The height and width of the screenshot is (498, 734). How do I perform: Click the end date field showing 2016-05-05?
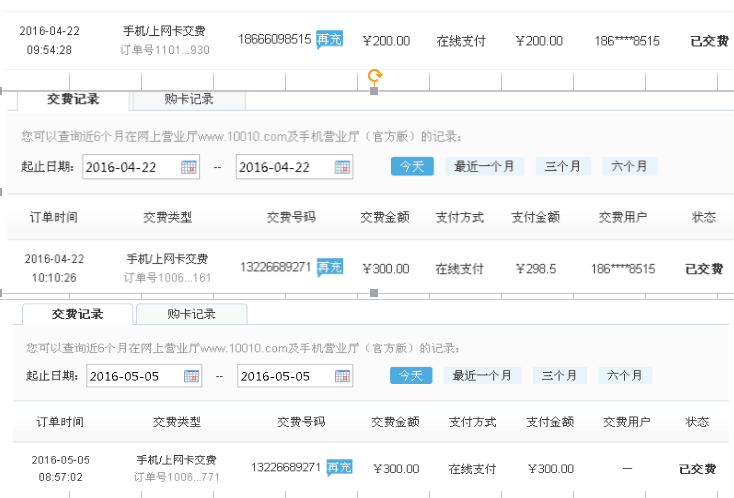(x=285, y=376)
